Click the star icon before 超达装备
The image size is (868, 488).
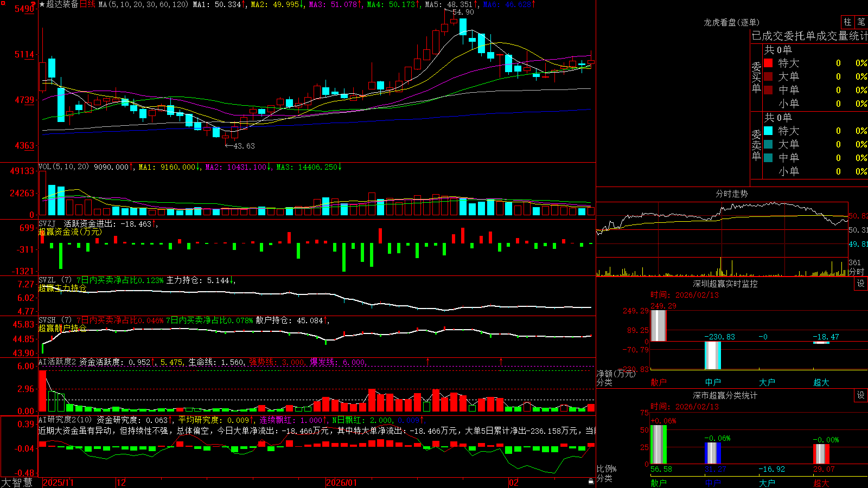42,4
